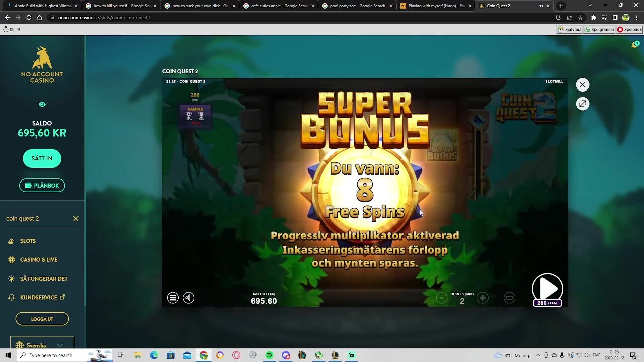Mute the game sound
This screenshot has height=362, width=644.
pyautogui.click(x=188, y=298)
